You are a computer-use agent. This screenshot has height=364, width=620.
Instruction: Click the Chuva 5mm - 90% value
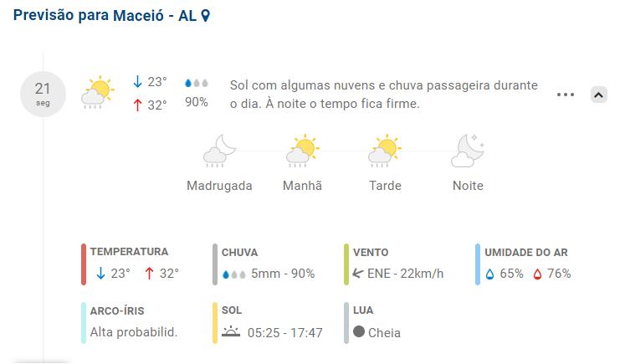coord(283,274)
